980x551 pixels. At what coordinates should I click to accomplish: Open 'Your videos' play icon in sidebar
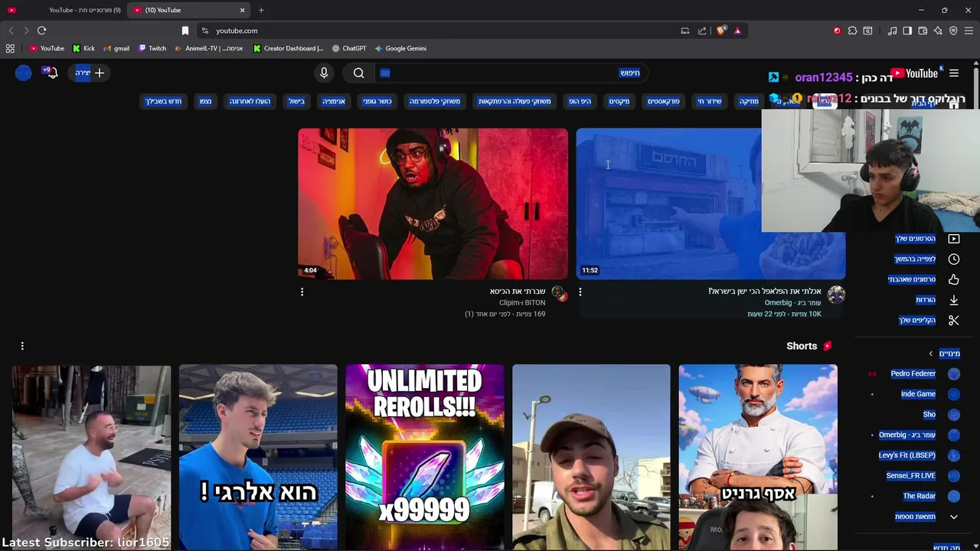coord(954,239)
